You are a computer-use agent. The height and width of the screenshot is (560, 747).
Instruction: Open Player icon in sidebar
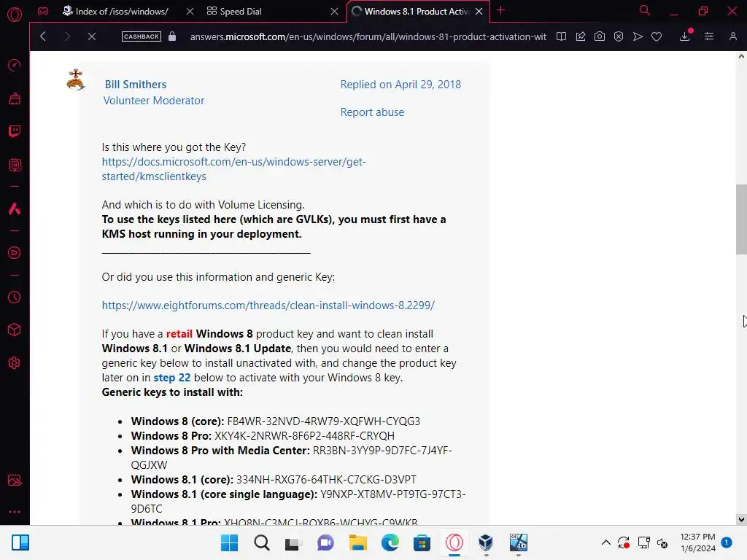pyautogui.click(x=15, y=252)
